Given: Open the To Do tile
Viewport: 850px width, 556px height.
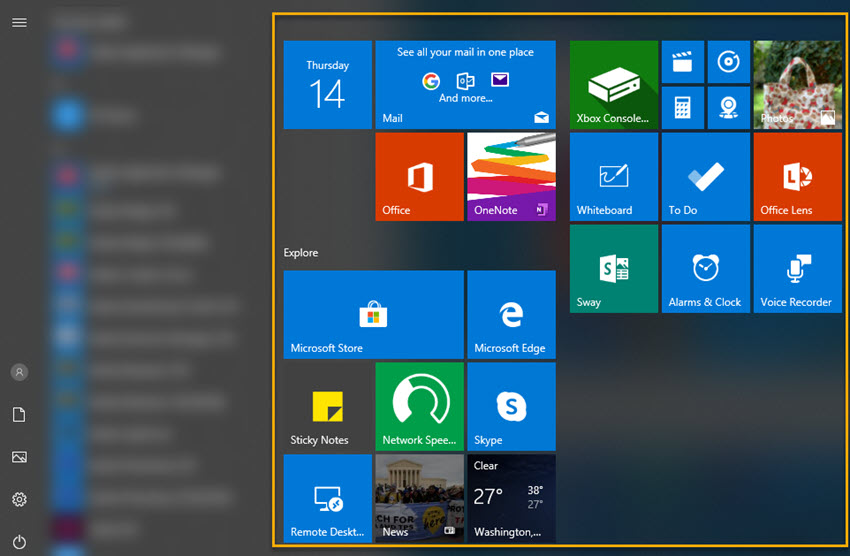Looking at the screenshot, I should [x=706, y=177].
